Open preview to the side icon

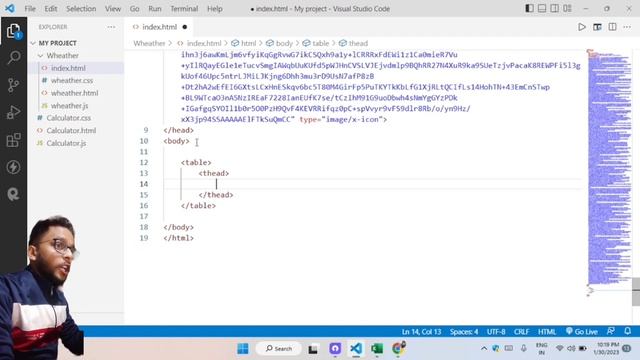pyautogui.click(x=597, y=27)
